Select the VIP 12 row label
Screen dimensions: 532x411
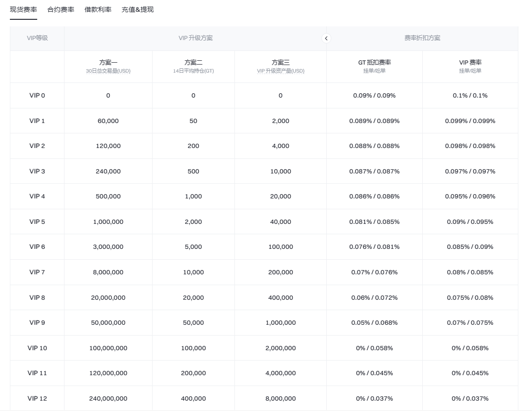coord(37,399)
